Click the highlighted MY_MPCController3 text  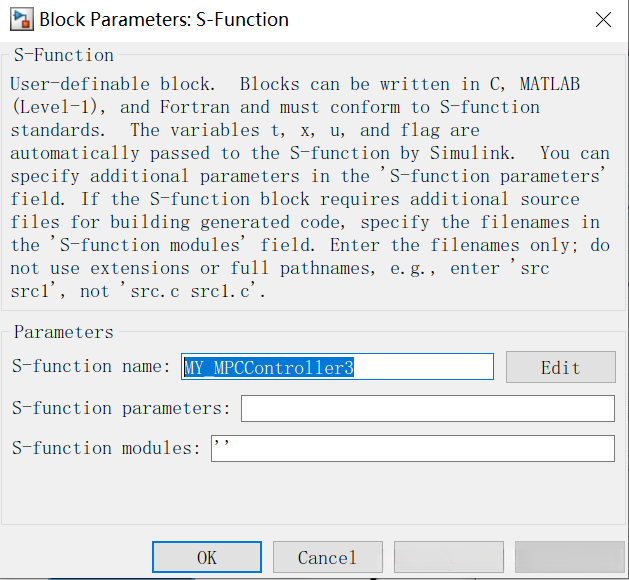point(269,367)
